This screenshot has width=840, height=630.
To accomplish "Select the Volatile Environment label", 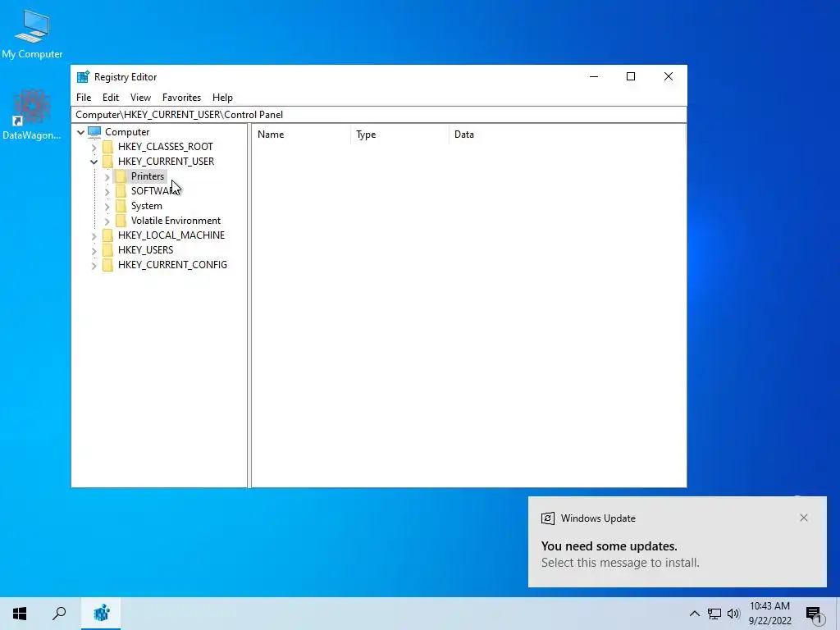I will click(176, 220).
